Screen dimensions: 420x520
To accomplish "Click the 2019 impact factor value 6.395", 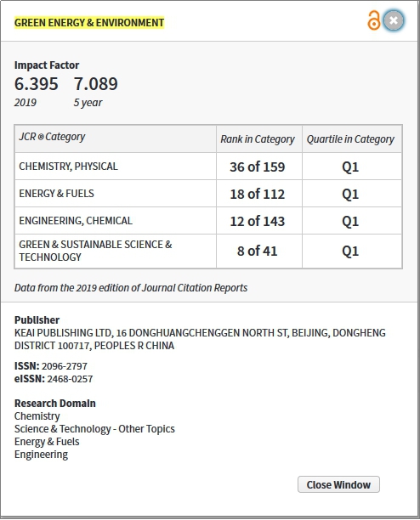I will (x=37, y=83).
